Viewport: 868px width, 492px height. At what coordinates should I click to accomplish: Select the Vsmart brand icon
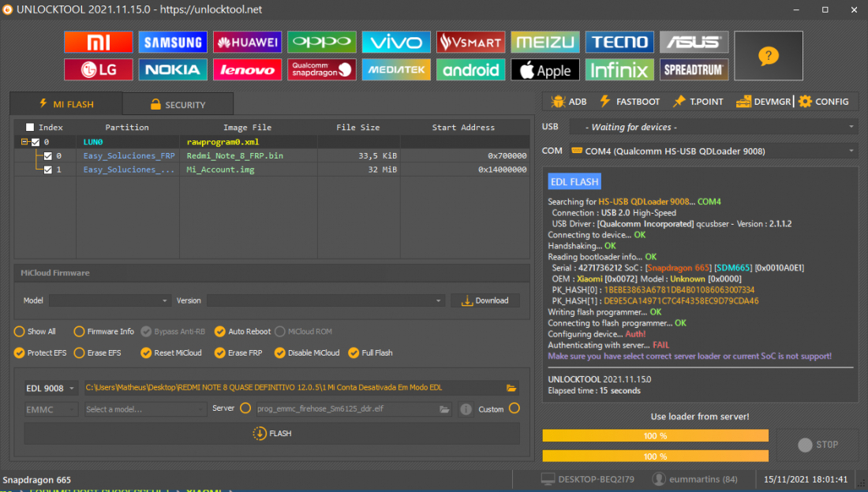click(x=470, y=42)
